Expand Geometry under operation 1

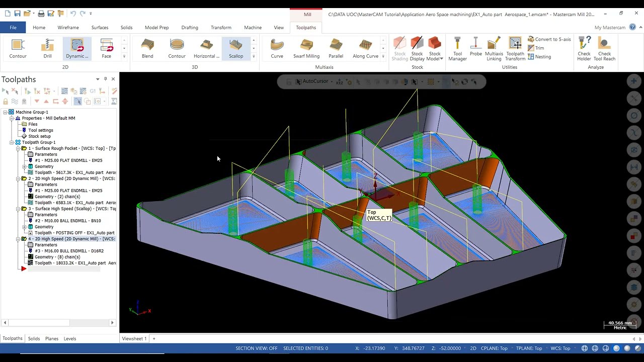point(24,166)
